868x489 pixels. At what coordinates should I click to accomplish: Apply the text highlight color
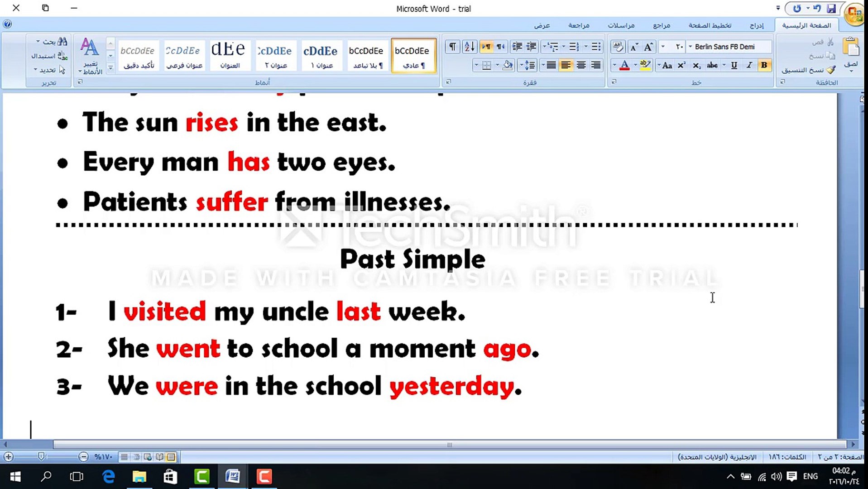click(x=645, y=65)
